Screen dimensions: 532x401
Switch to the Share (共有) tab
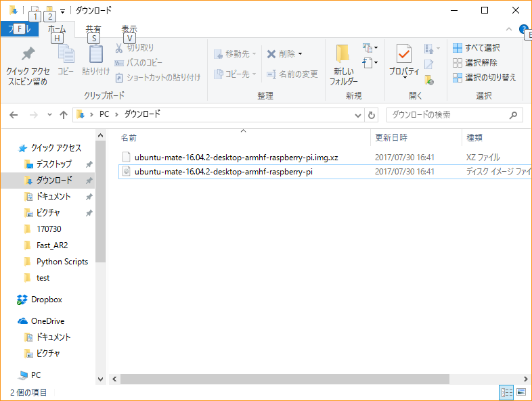coord(93,29)
